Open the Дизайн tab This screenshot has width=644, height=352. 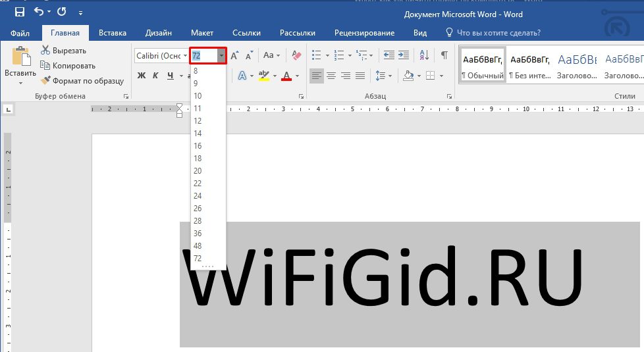pyautogui.click(x=159, y=33)
